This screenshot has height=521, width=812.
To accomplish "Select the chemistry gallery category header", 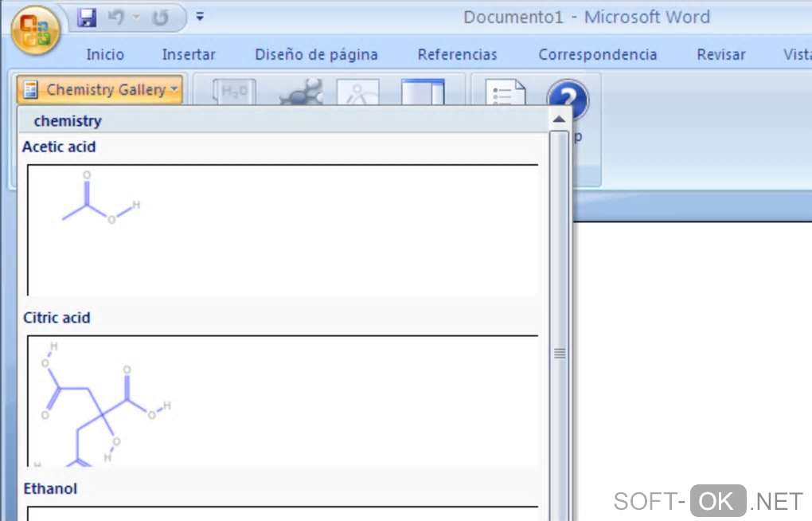I will (283, 121).
